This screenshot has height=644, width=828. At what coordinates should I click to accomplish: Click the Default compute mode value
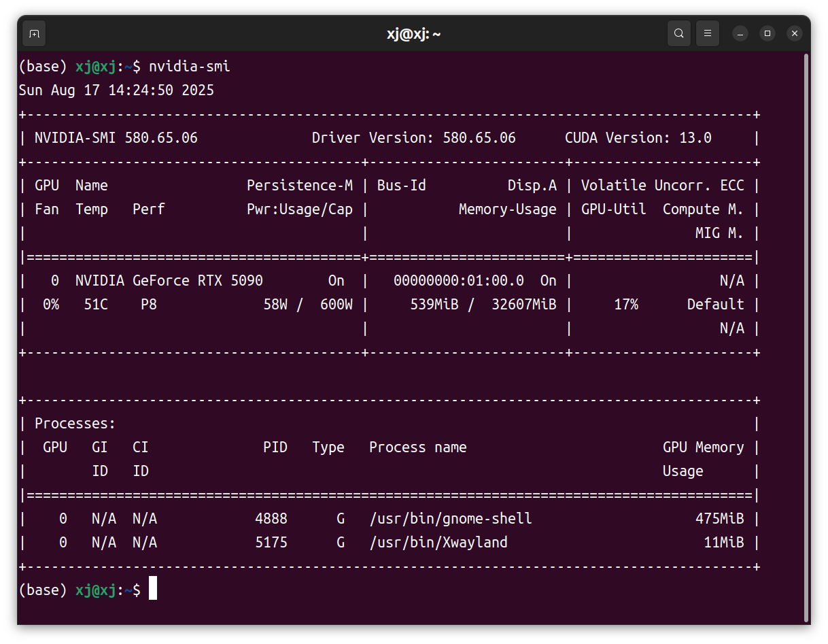click(716, 305)
